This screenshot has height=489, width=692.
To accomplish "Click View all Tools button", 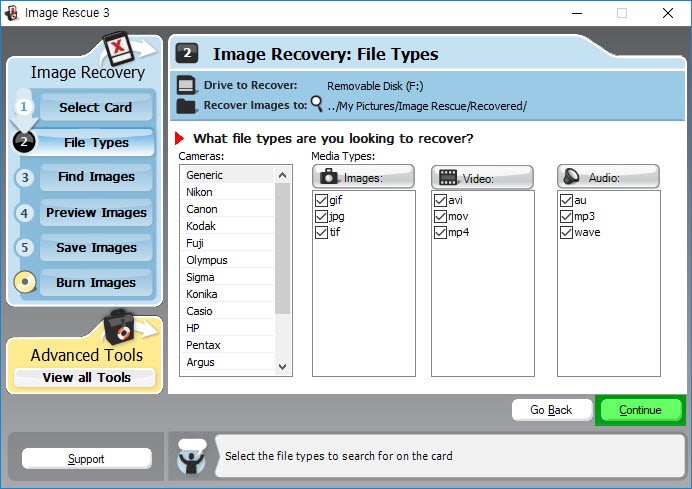I will click(x=85, y=378).
